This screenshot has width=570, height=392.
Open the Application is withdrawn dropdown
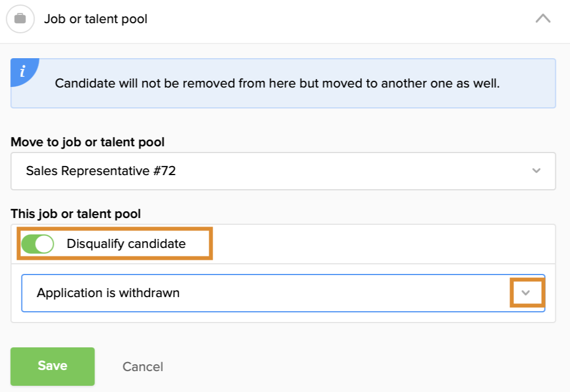tap(283, 293)
